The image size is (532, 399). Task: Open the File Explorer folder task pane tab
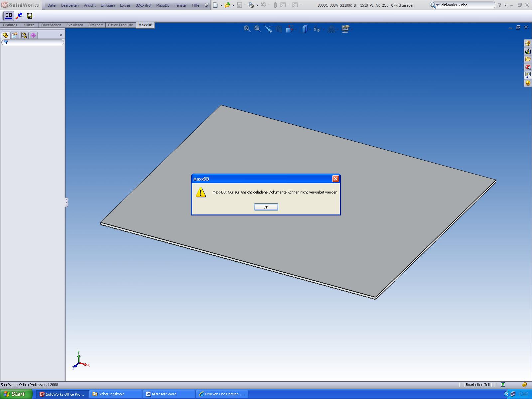(528, 59)
